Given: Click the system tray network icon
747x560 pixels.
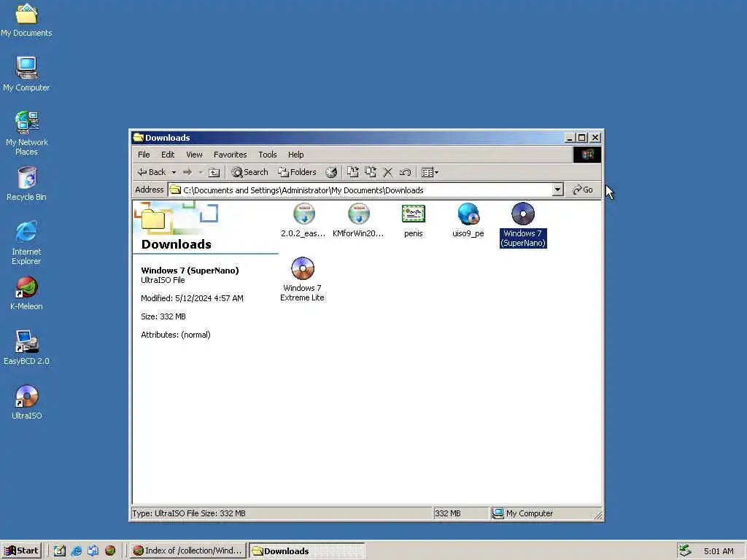Looking at the screenshot, I should pyautogui.click(x=685, y=551).
